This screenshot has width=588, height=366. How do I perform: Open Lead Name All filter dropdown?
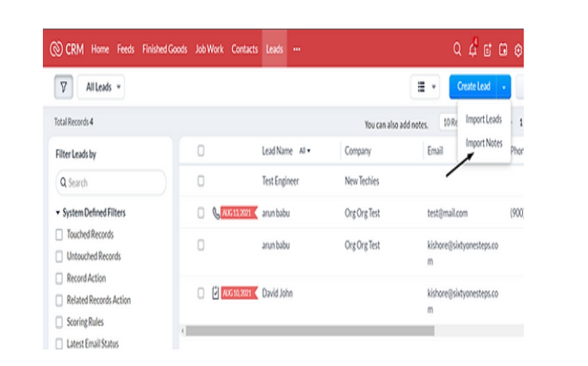[304, 151]
